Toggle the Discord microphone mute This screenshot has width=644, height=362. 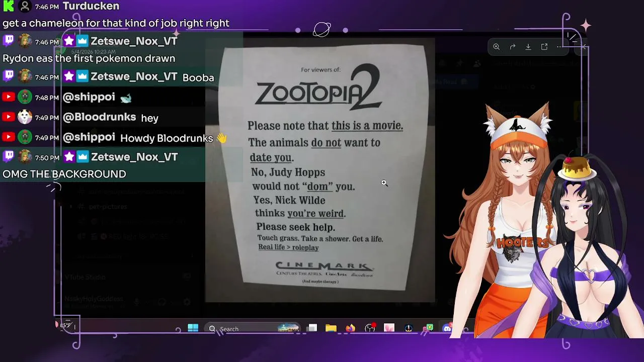136,302
